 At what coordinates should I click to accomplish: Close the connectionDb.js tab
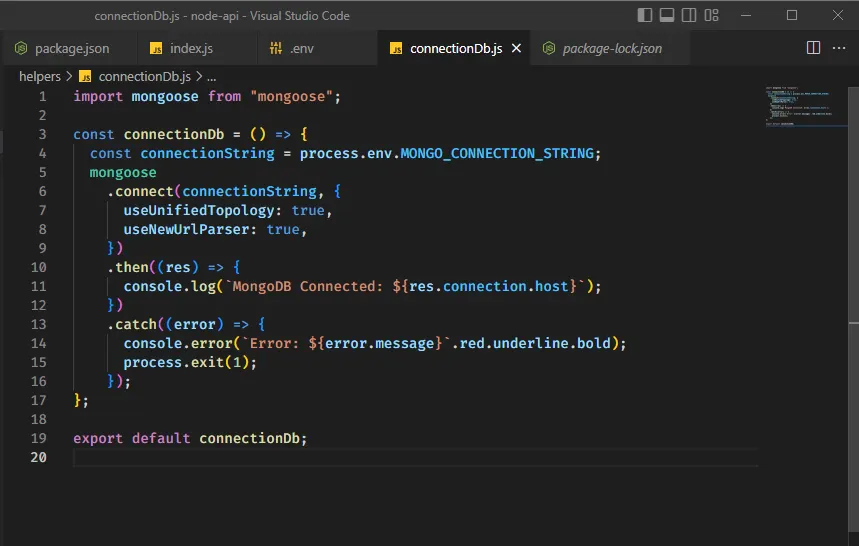(x=516, y=49)
